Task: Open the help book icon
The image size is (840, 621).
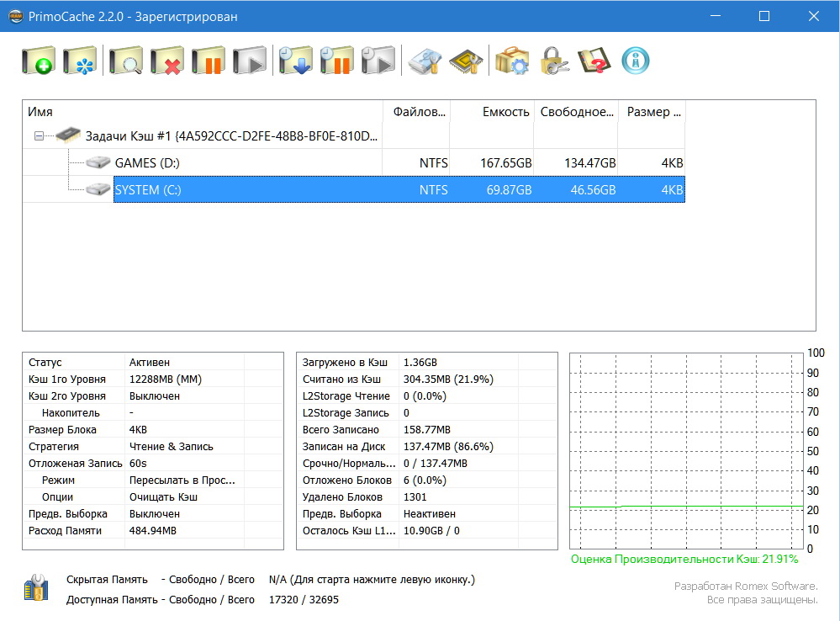Action: (594, 60)
